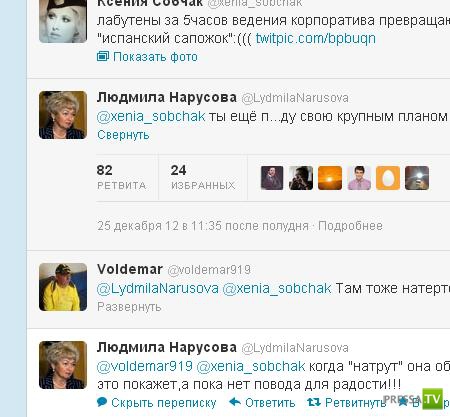View the 24 избранных count
450x417 pixels.
(x=203, y=177)
